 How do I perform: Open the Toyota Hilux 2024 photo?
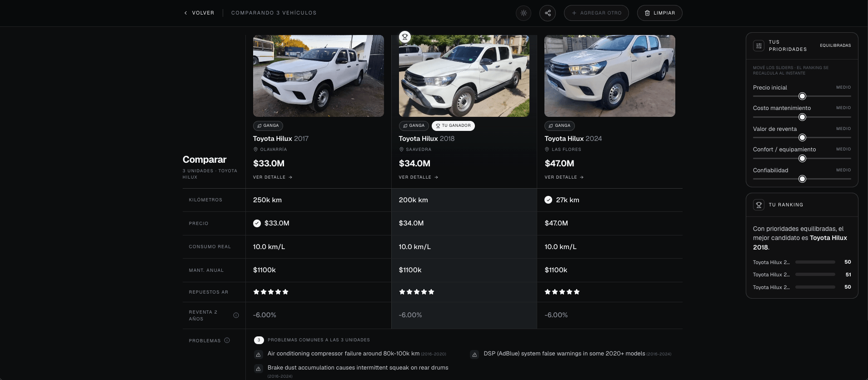click(610, 76)
